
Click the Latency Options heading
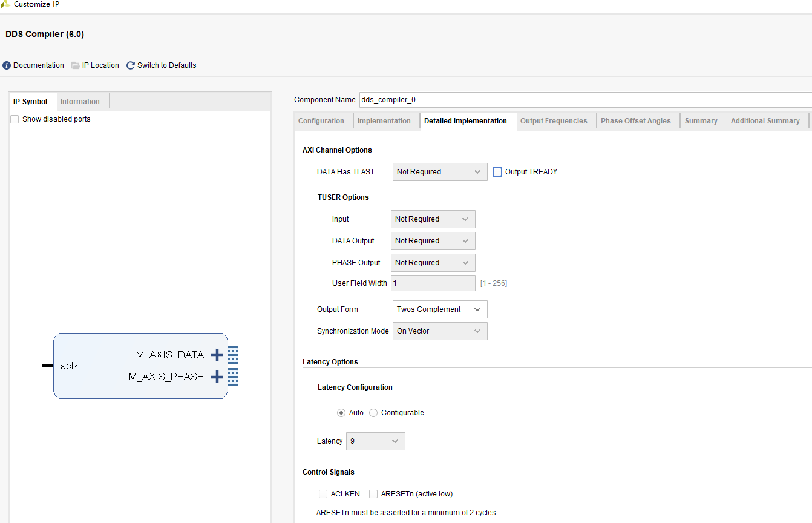(x=330, y=362)
